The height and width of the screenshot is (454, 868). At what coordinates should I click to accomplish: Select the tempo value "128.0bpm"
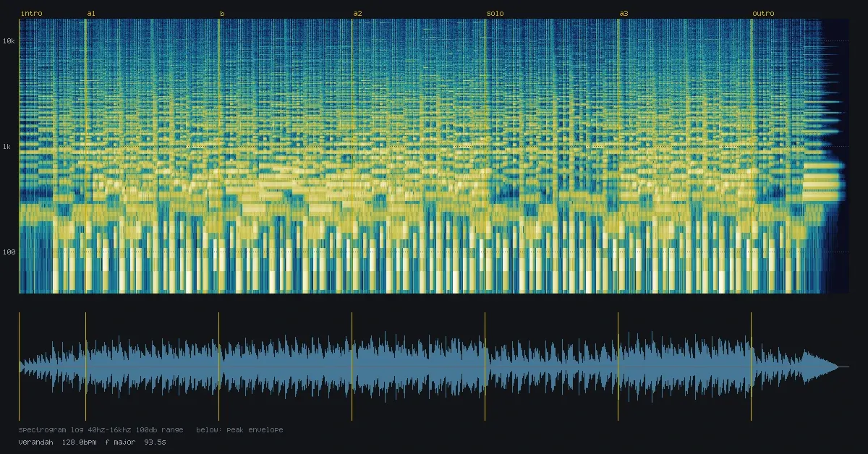(x=78, y=441)
